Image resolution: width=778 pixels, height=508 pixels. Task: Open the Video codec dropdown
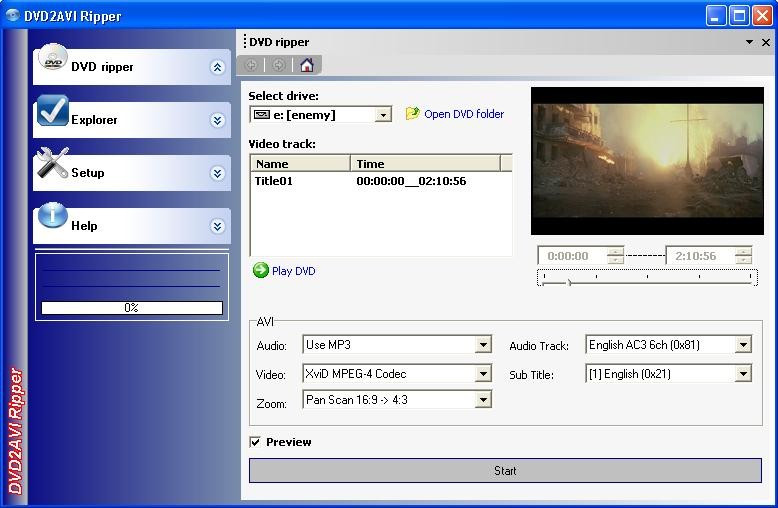click(x=483, y=374)
